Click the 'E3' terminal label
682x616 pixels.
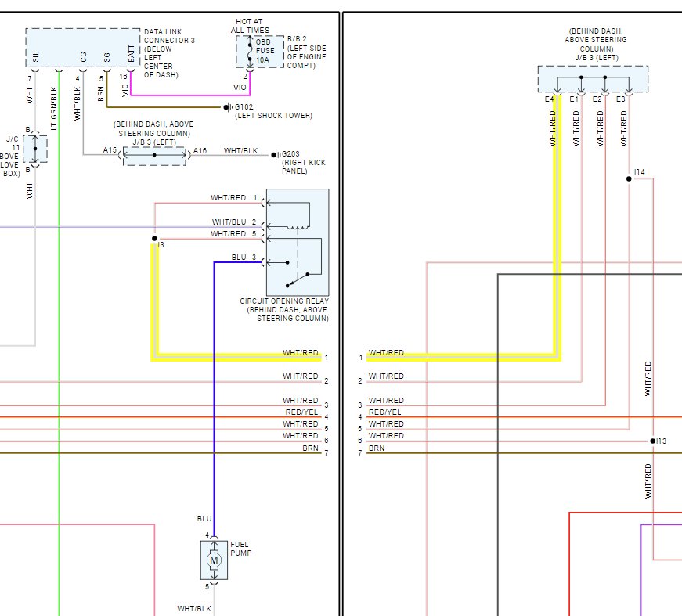(x=620, y=99)
